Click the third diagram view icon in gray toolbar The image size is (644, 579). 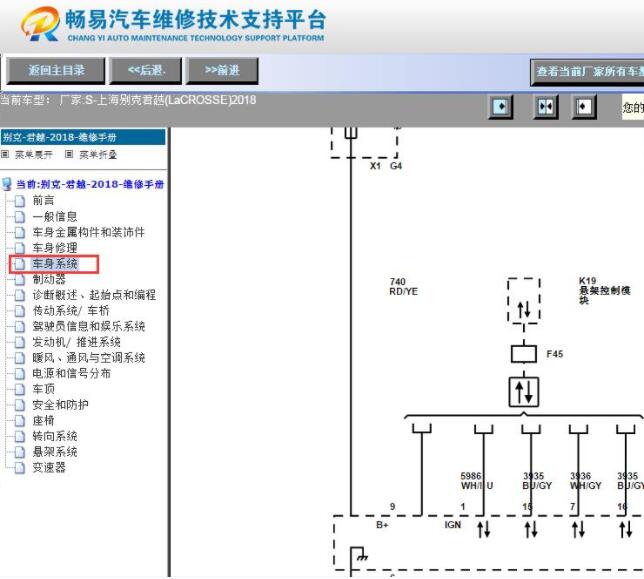tap(584, 107)
